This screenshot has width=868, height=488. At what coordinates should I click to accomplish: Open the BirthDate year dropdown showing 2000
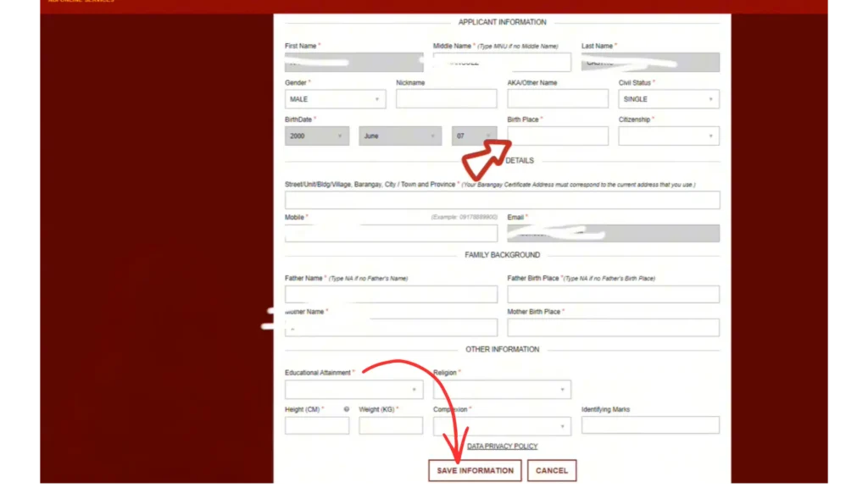[x=317, y=136]
